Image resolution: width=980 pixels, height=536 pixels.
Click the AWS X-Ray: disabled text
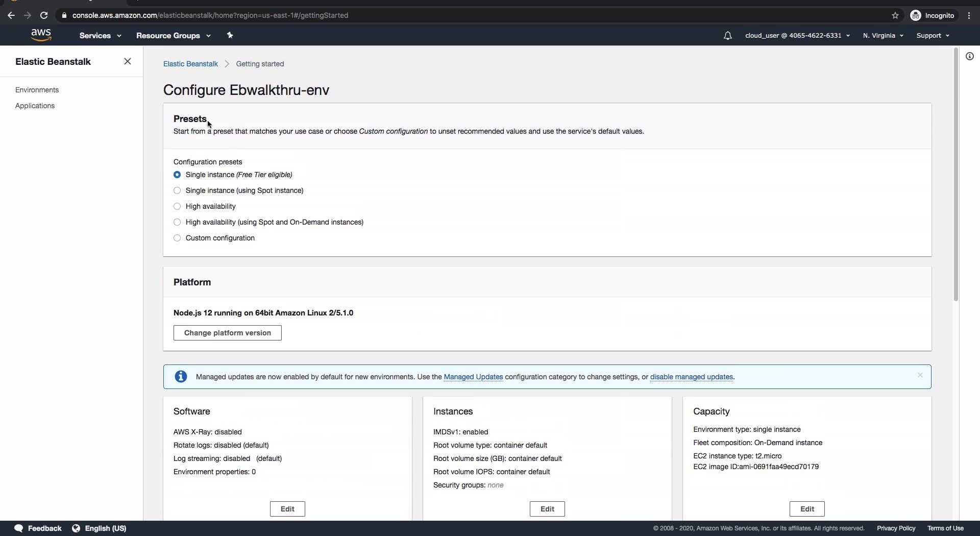click(208, 432)
